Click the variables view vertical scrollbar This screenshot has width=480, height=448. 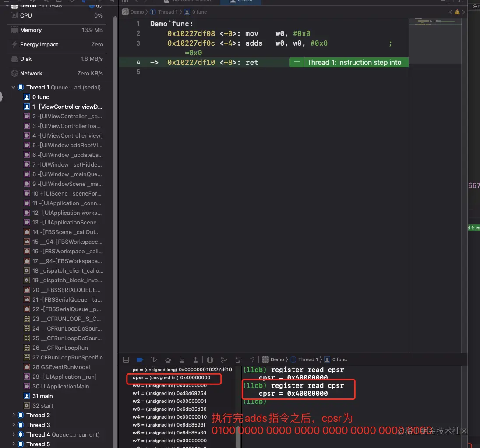[238, 437]
